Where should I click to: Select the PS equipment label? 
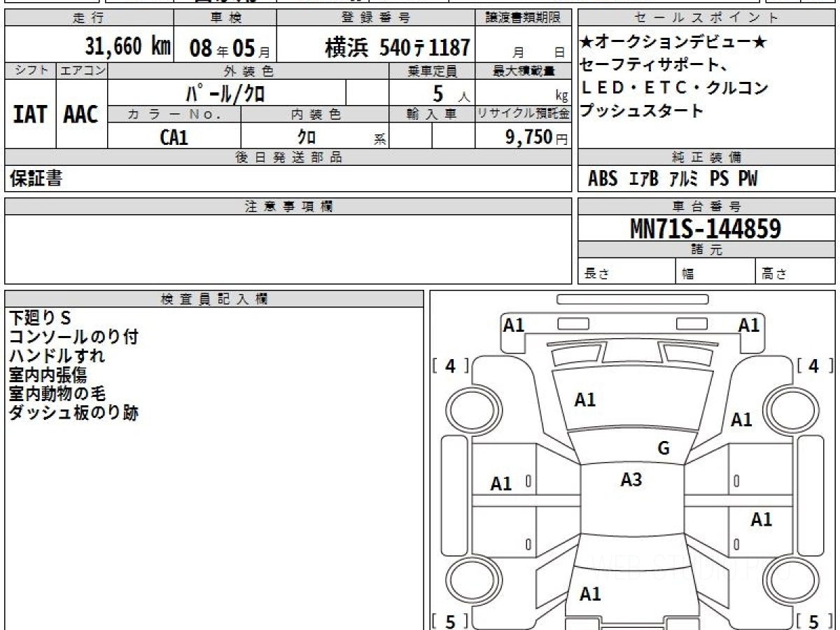click(720, 179)
